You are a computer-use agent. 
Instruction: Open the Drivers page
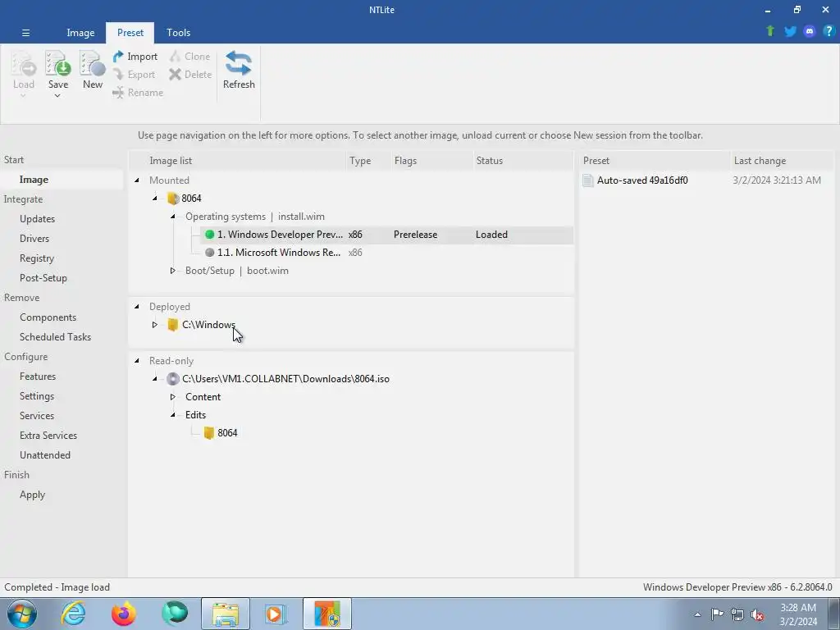(34, 239)
